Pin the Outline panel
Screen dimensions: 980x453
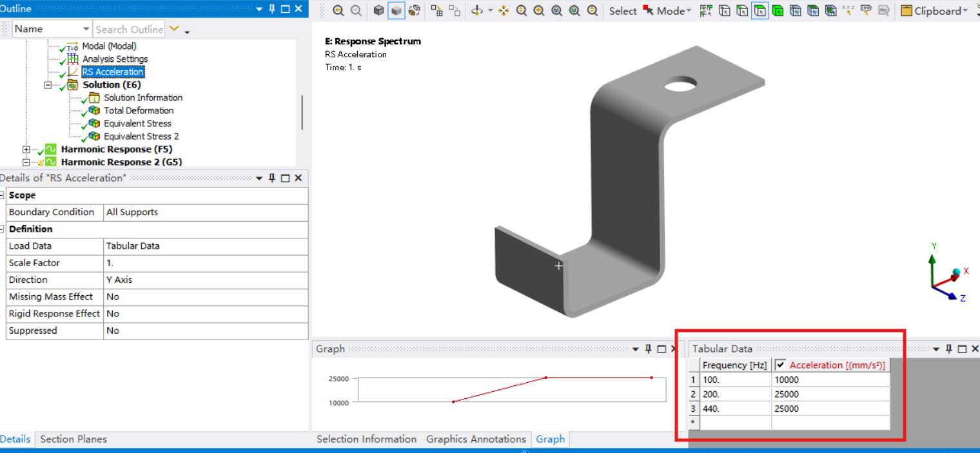tap(272, 9)
